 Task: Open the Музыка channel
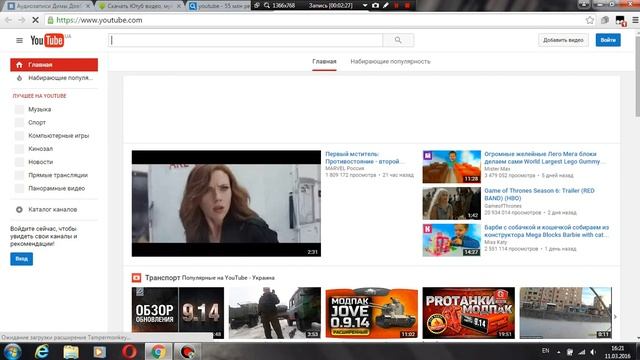40,109
